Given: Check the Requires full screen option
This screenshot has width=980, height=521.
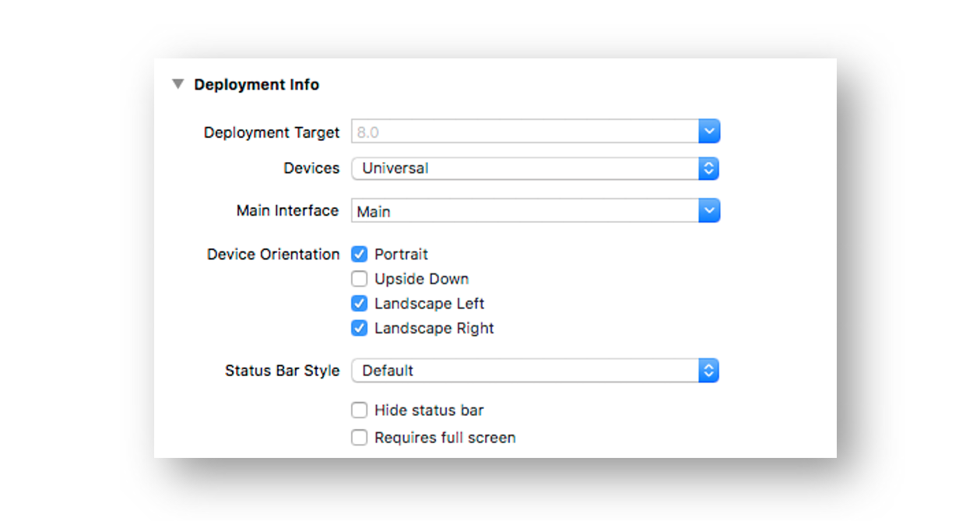Looking at the screenshot, I should [x=359, y=438].
